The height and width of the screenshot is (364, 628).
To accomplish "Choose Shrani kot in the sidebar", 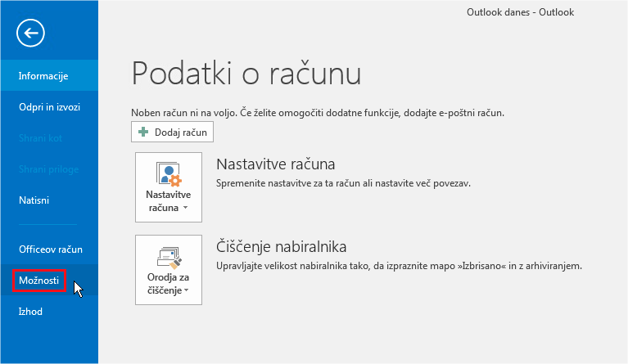I will (41, 138).
